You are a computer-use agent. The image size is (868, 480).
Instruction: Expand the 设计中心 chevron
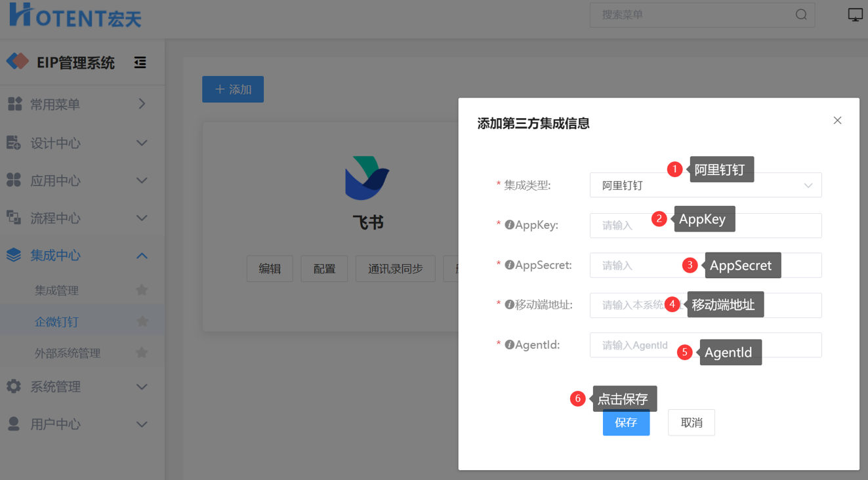(142, 143)
